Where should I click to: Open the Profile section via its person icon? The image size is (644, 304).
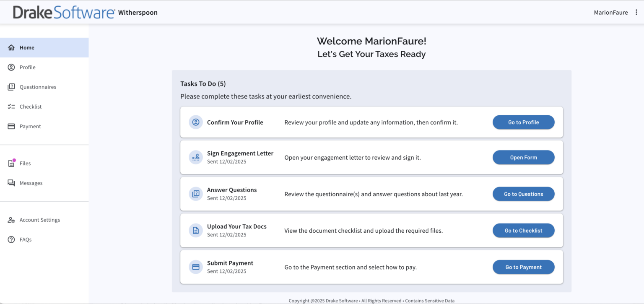[x=12, y=67]
